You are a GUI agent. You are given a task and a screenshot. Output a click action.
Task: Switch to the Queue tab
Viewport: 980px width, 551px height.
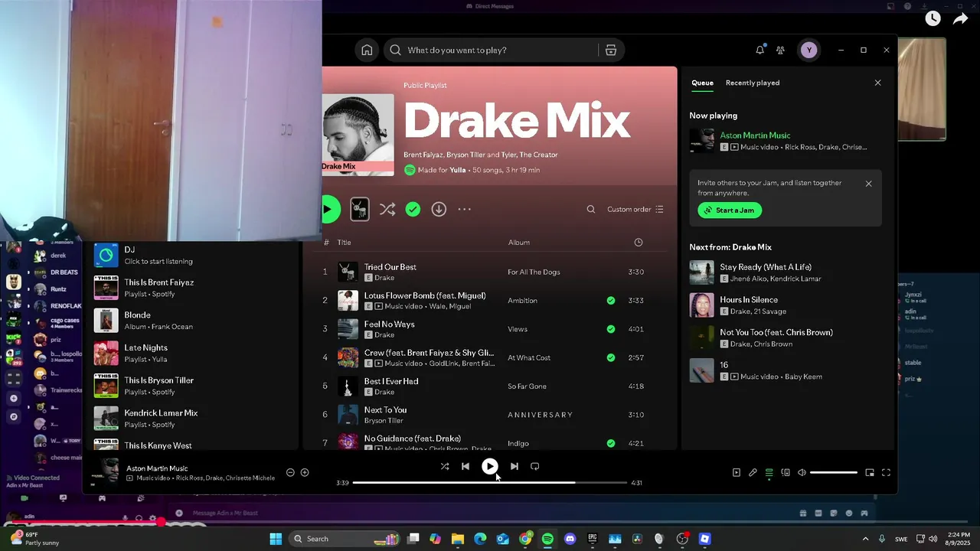[x=702, y=83]
